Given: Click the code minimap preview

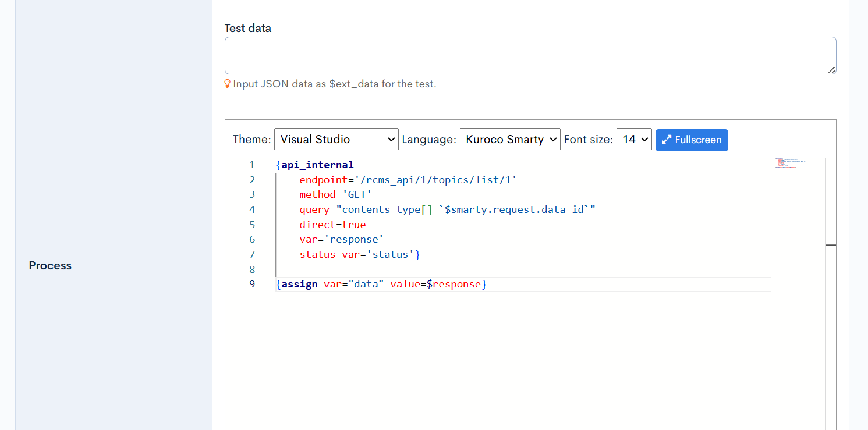Looking at the screenshot, I should 792,164.
